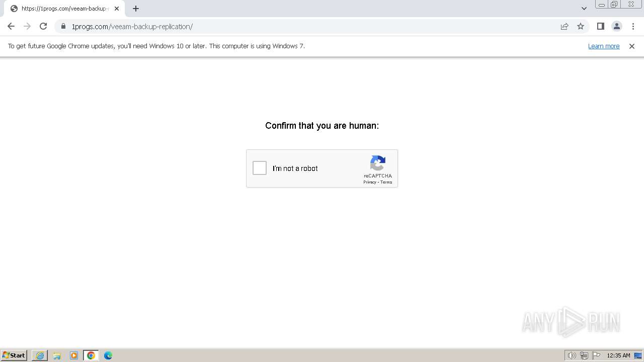644x362 pixels.
Task: Share this page using share icon
Action: pyautogui.click(x=565, y=26)
